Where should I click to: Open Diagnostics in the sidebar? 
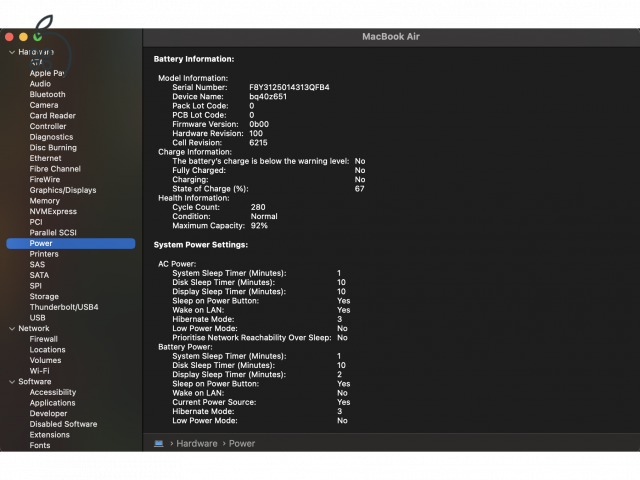click(51, 137)
